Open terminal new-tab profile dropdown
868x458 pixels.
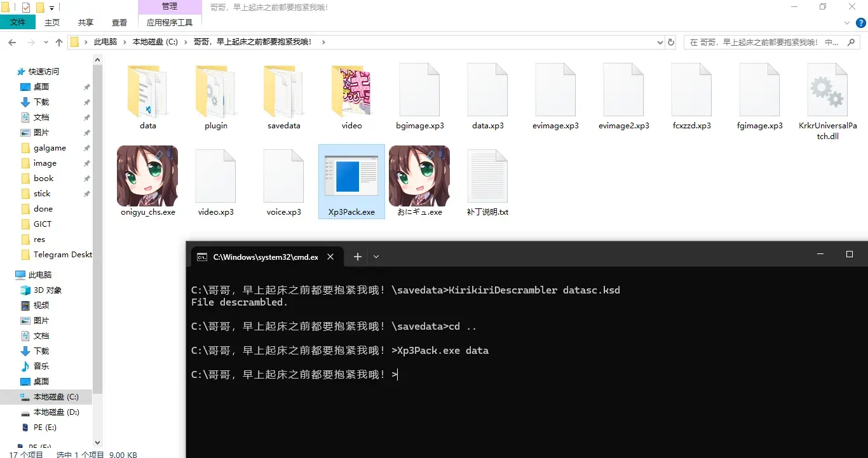(x=376, y=257)
